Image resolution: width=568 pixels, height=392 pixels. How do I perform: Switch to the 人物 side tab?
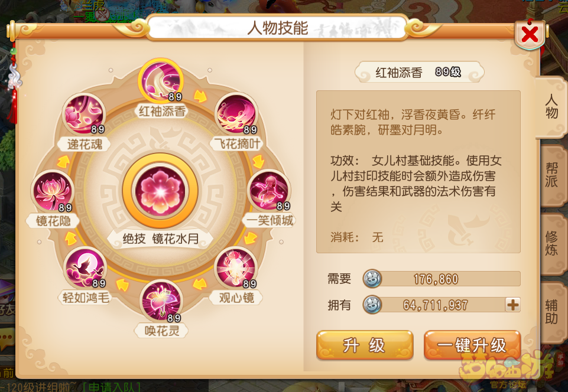551,107
